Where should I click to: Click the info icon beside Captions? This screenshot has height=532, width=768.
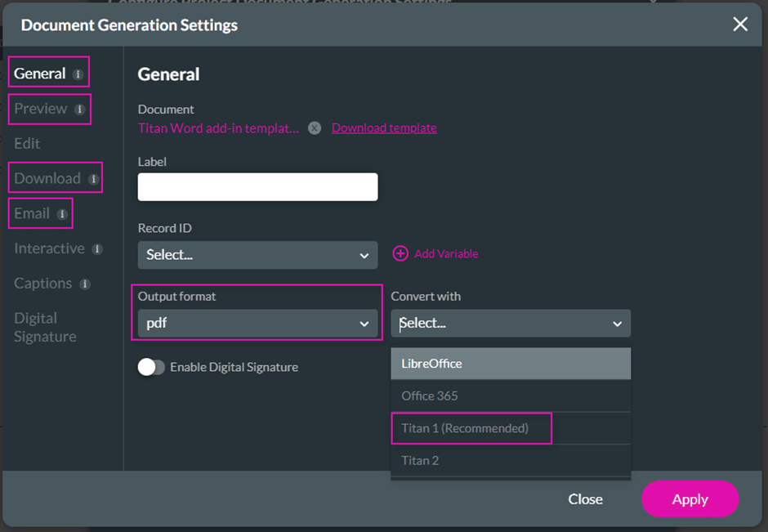pyautogui.click(x=85, y=284)
